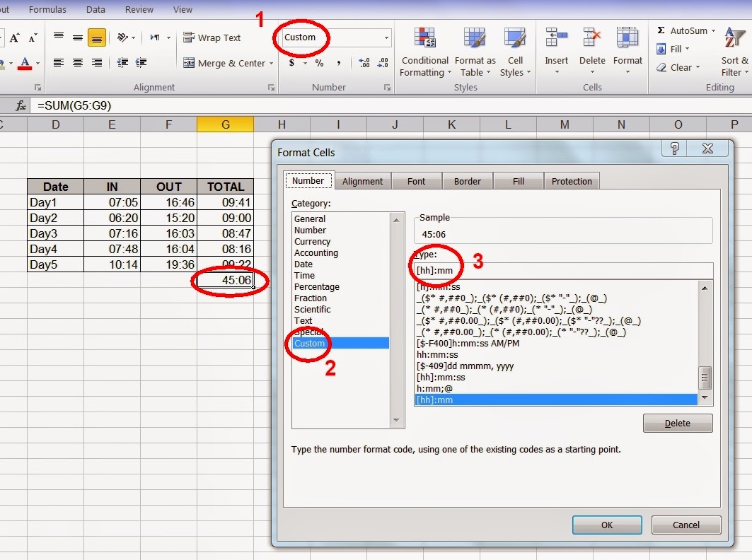Open the Review ribbon tab
Screen dimensions: 752x560
(x=139, y=9)
